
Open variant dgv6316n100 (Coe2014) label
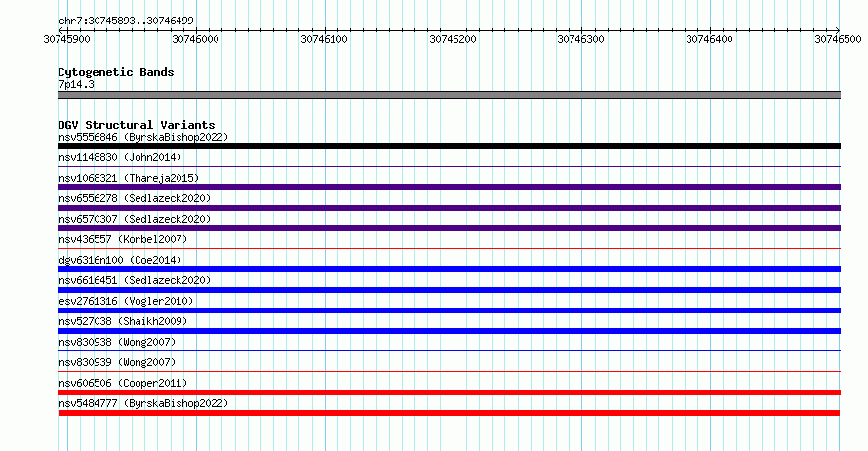click(120, 260)
